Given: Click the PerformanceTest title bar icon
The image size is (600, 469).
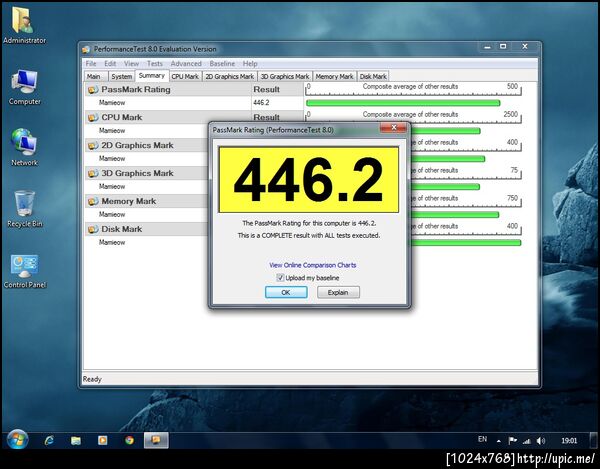Looking at the screenshot, I should (86, 49).
